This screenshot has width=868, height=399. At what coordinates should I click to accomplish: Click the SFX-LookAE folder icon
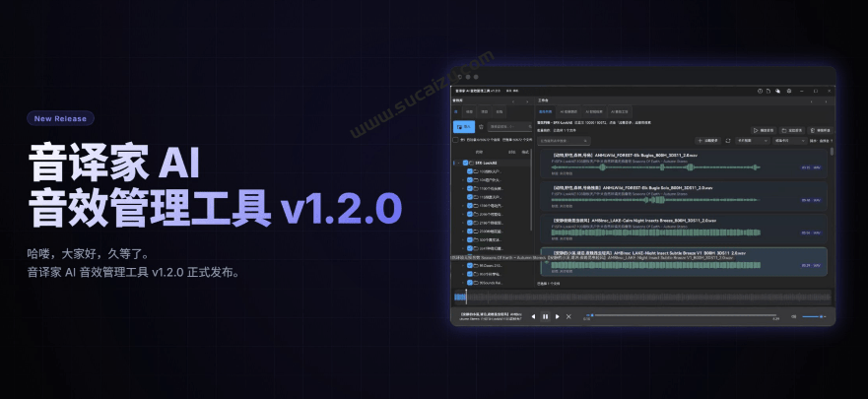[472, 164]
